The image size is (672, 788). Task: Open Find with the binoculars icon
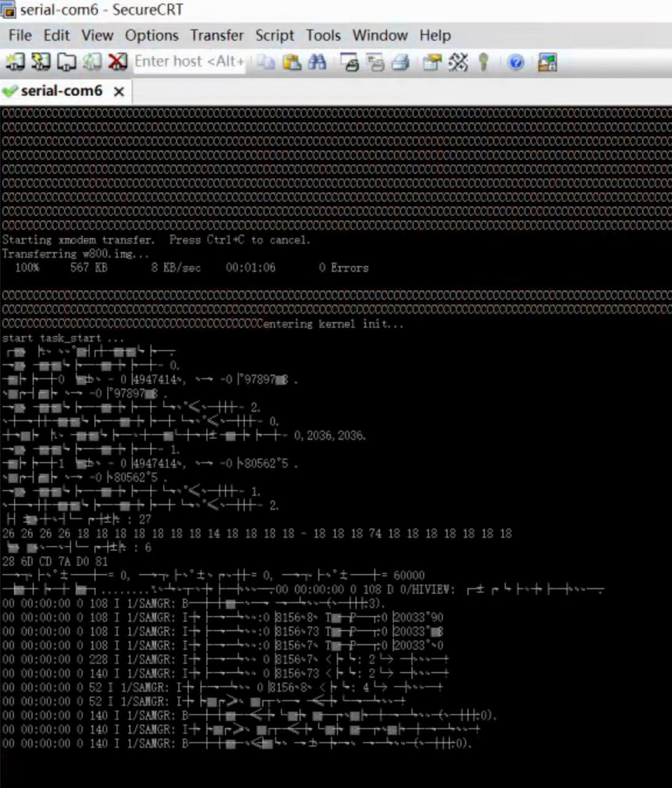318,62
